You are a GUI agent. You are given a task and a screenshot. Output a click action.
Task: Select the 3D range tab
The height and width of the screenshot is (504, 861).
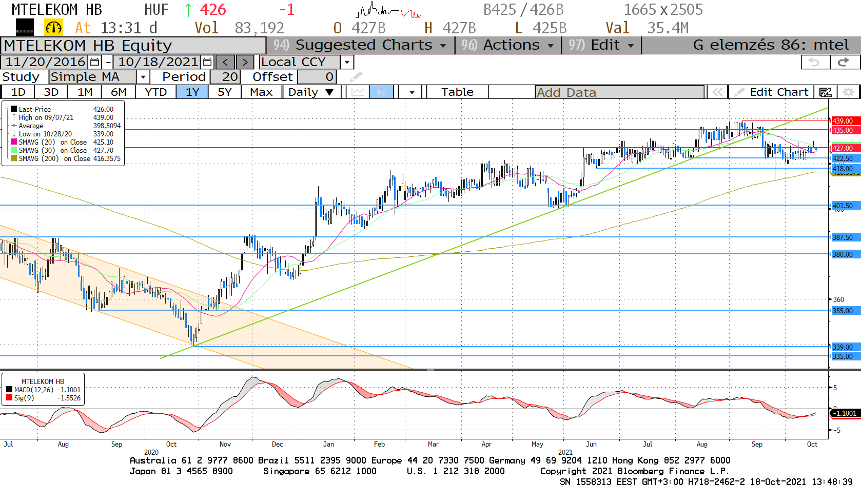(x=51, y=92)
